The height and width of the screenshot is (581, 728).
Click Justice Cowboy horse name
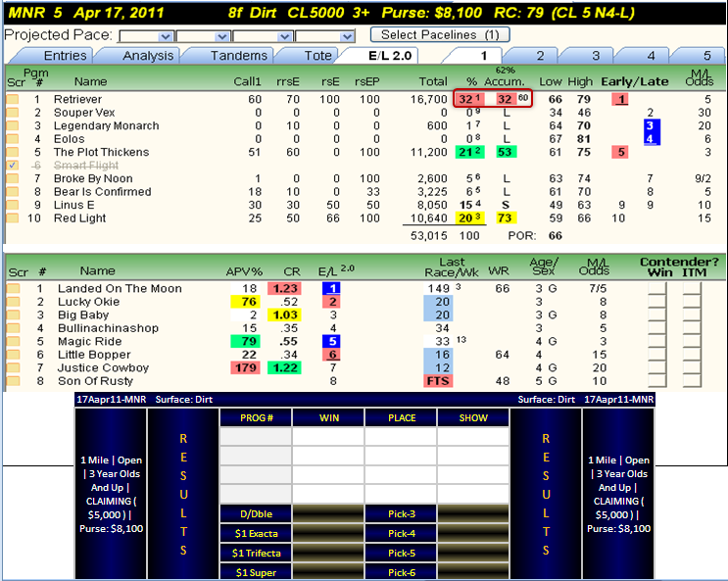point(103,367)
